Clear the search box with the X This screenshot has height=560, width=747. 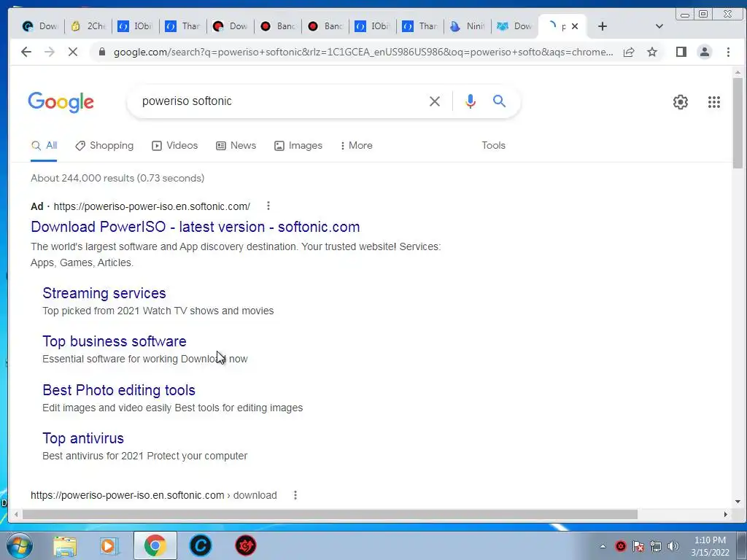pos(435,101)
